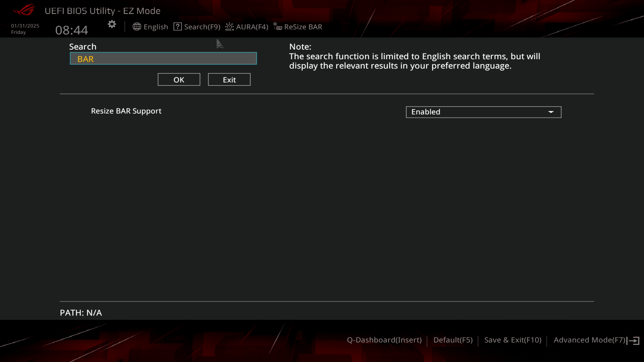Select English language menu option
Viewport: 644px width, 362px height.
click(x=150, y=26)
